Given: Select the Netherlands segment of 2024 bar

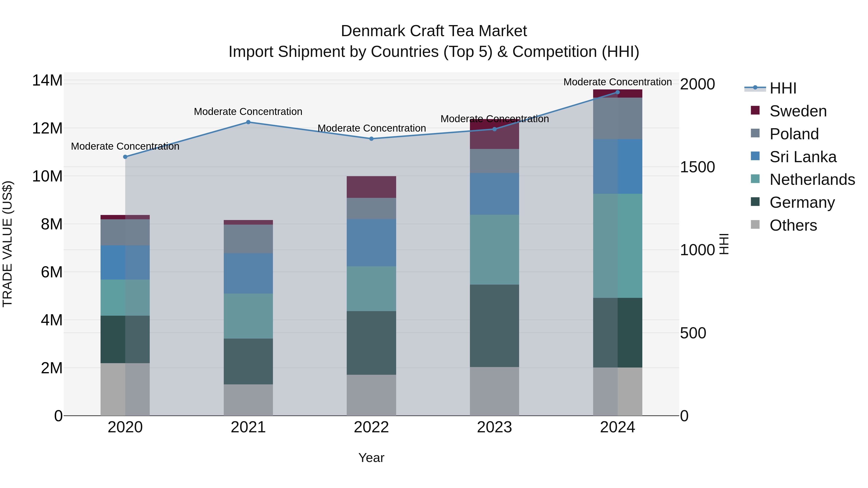Looking at the screenshot, I should (618, 246).
